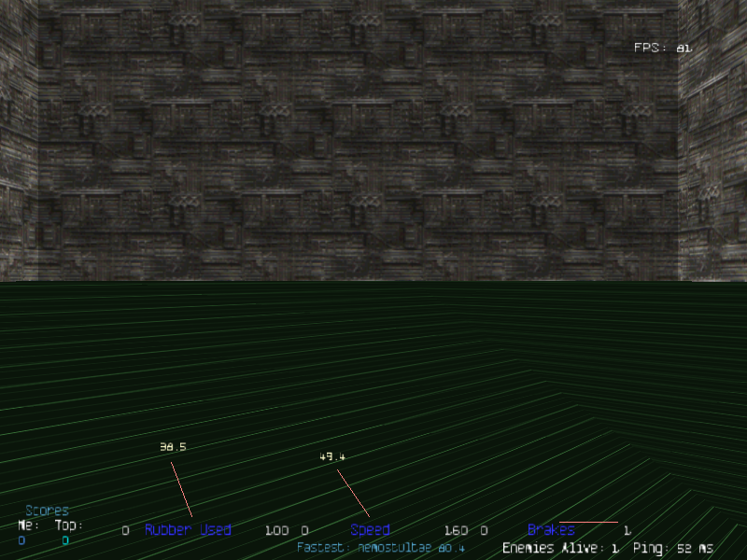Screen dimensions: 747x560
Task: Click the 38.5 rubber value readout
Action: [x=173, y=447]
